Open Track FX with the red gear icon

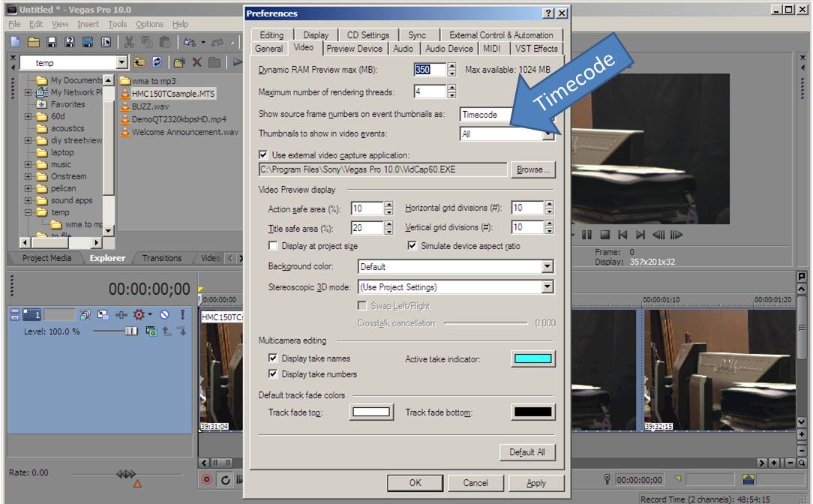138,315
